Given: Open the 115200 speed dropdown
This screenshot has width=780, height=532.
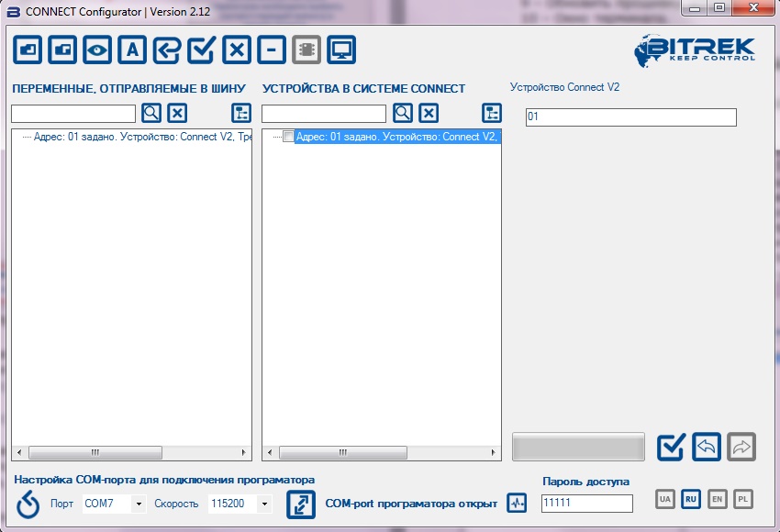Looking at the screenshot, I should point(264,504).
